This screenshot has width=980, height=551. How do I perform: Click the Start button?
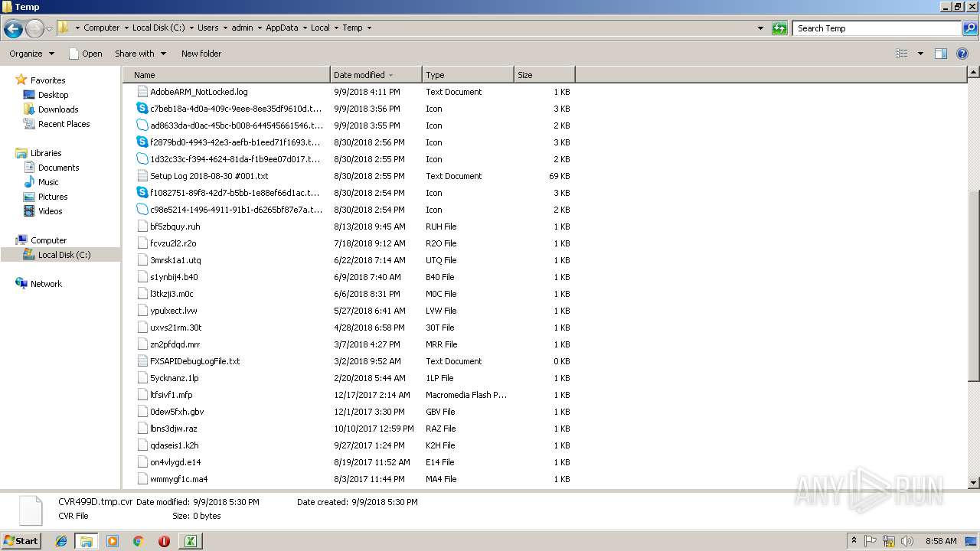(21, 541)
